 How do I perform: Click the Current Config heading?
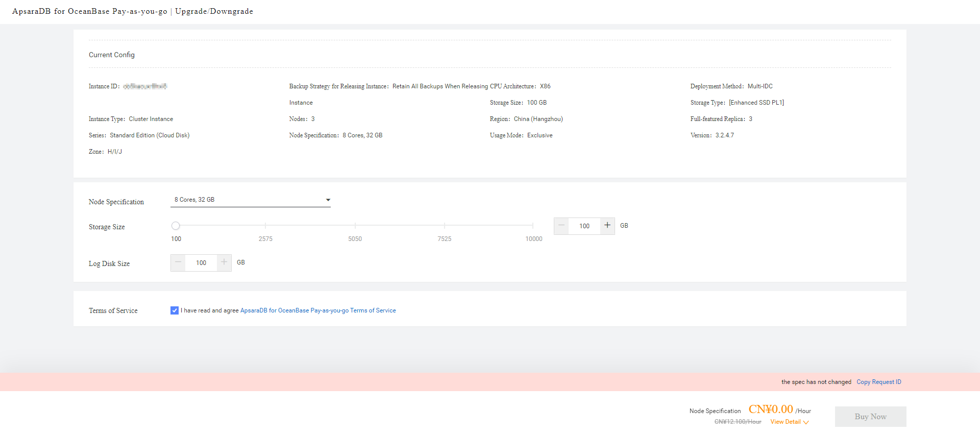coord(112,55)
